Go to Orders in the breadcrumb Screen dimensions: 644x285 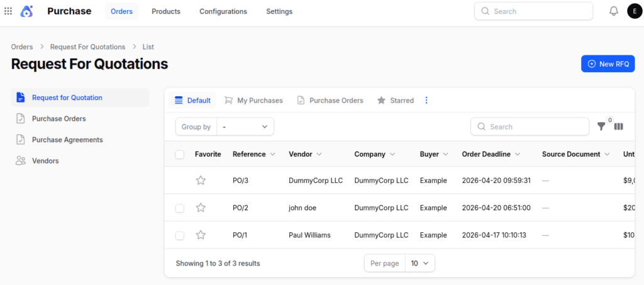tap(22, 47)
